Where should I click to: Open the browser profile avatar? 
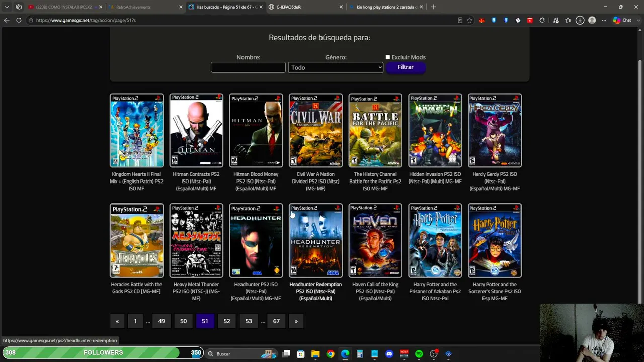click(x=592, y=20)
